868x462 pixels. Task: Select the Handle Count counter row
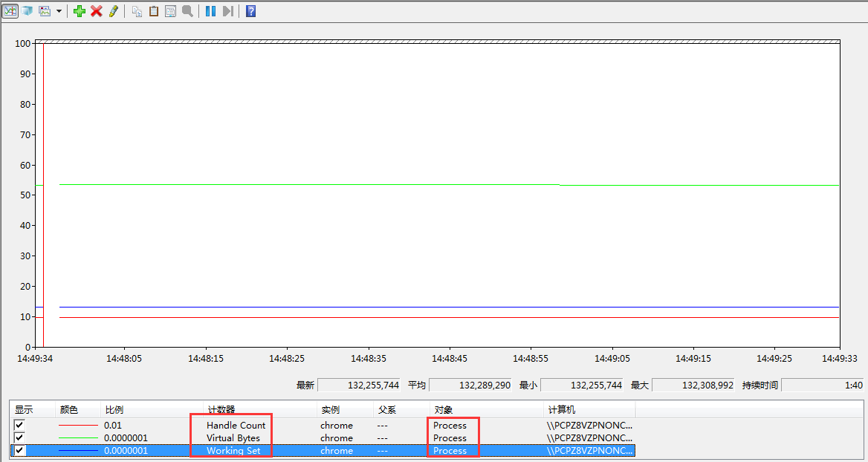[x=236, y=426]
